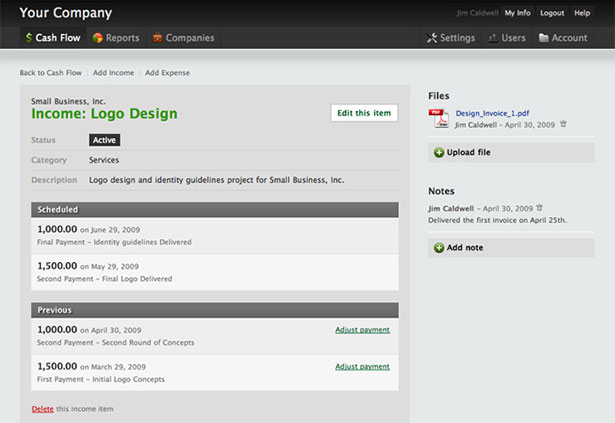Image resolution: width=615 pixels, height=423 pixels.
Task: Click the Add Income link
Action: [x=113, y=73]
